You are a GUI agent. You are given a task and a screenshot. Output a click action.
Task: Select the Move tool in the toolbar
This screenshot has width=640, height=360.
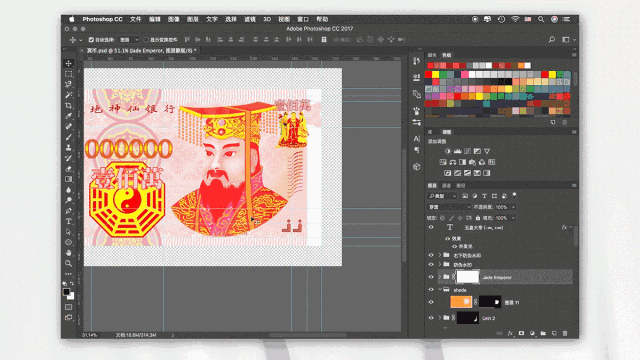pyautogui.click(x=69, y=63)
